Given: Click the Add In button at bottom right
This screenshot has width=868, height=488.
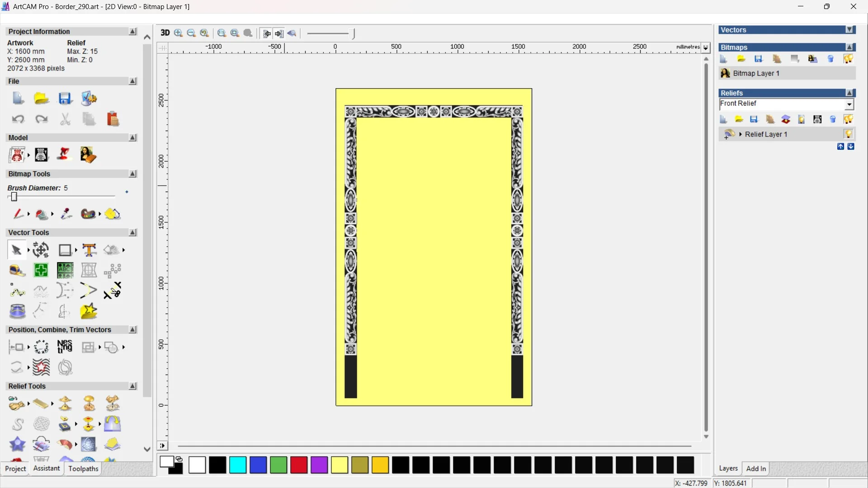Looking at the screenshot, I should (756, 469).
